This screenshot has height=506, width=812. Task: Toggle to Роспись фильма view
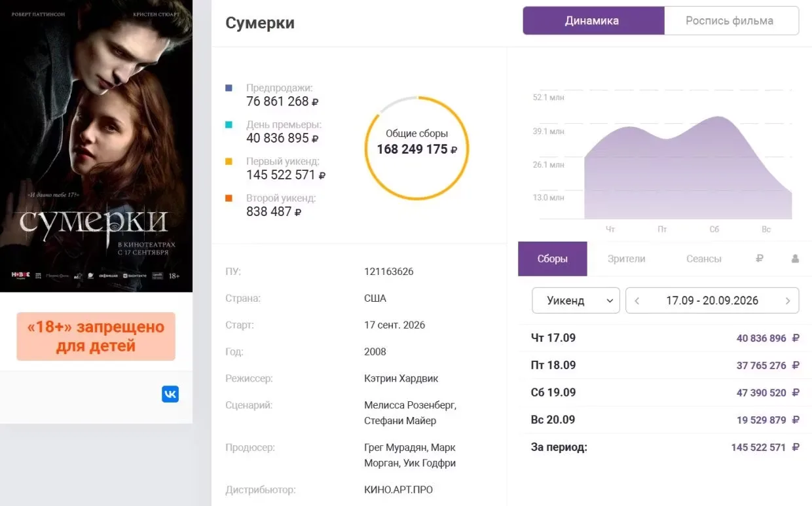point(731,20)
